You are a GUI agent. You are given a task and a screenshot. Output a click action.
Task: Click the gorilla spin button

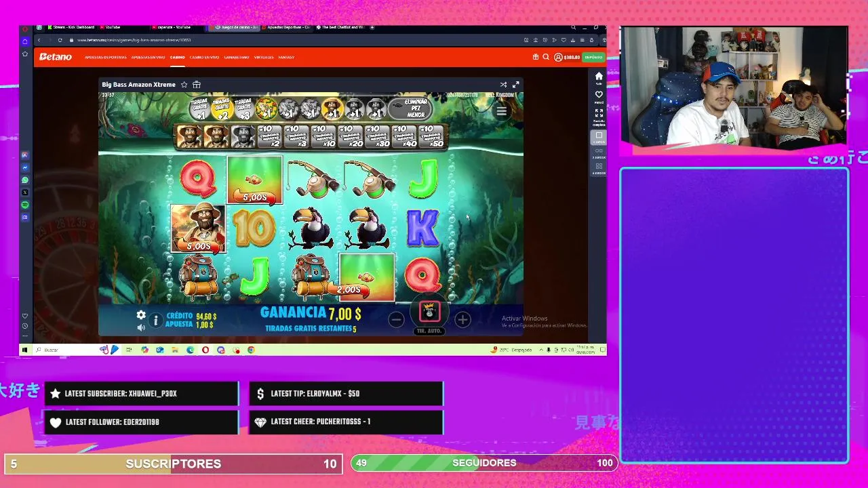(x=429, y=312)
